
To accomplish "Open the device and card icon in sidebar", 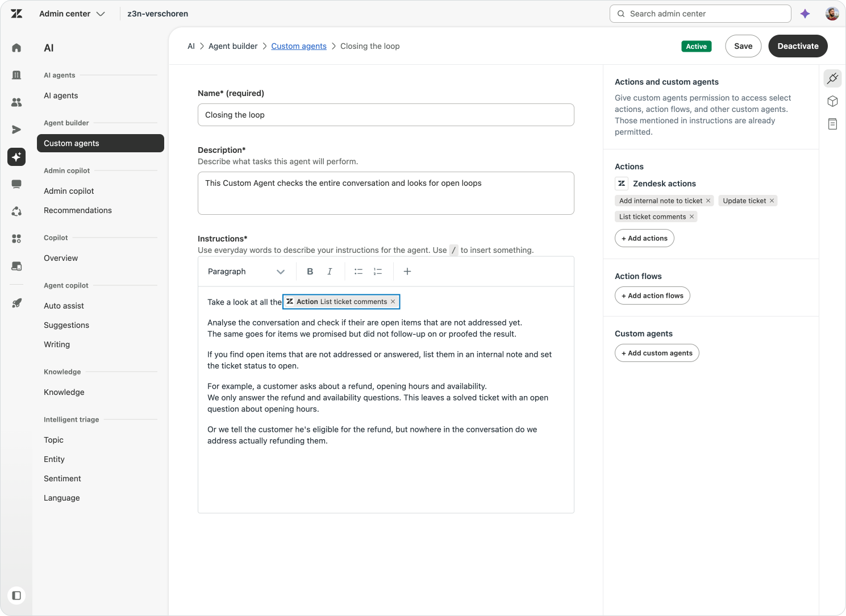I will (x=16, y=266).
